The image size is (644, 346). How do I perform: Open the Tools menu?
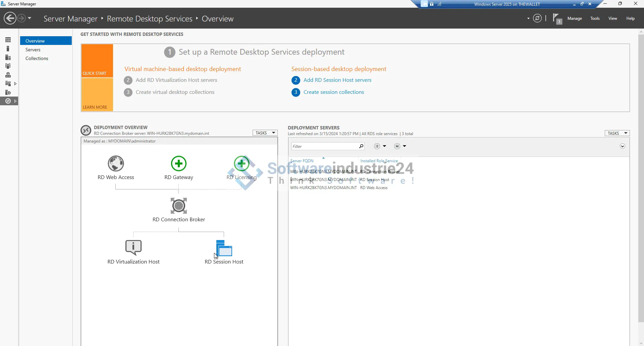pos(595,18)
